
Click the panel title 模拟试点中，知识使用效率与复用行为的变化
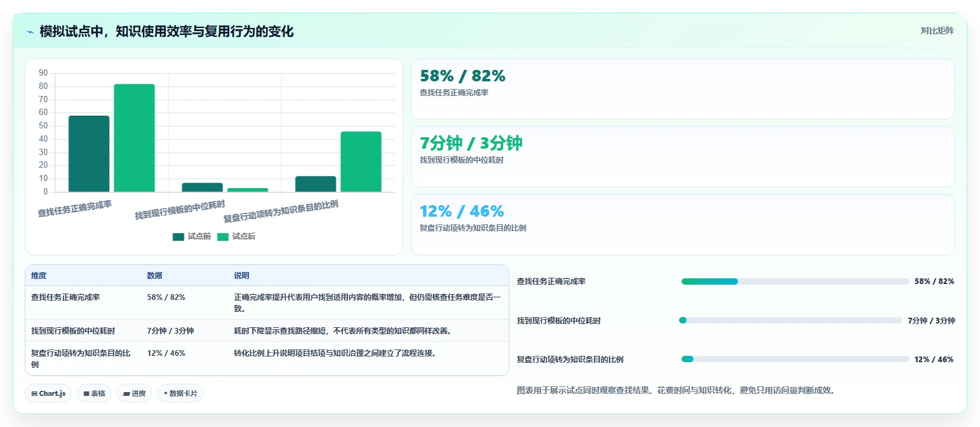pos(166,31)
